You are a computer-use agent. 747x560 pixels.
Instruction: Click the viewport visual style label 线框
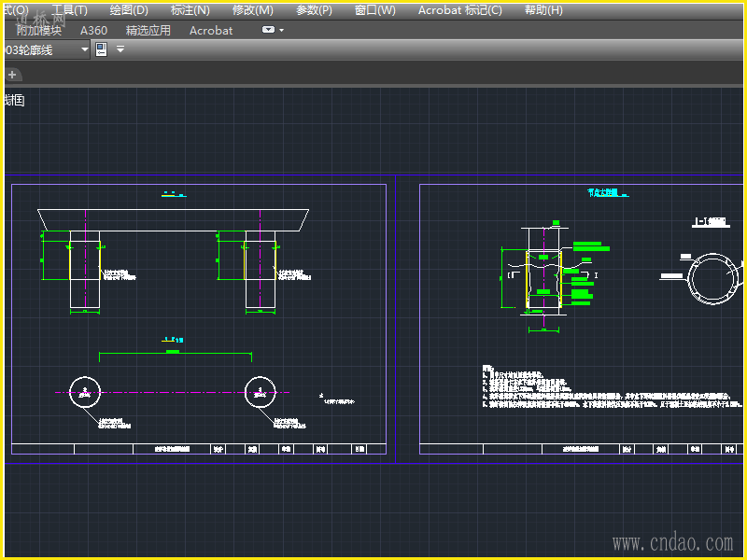point(13,100)
